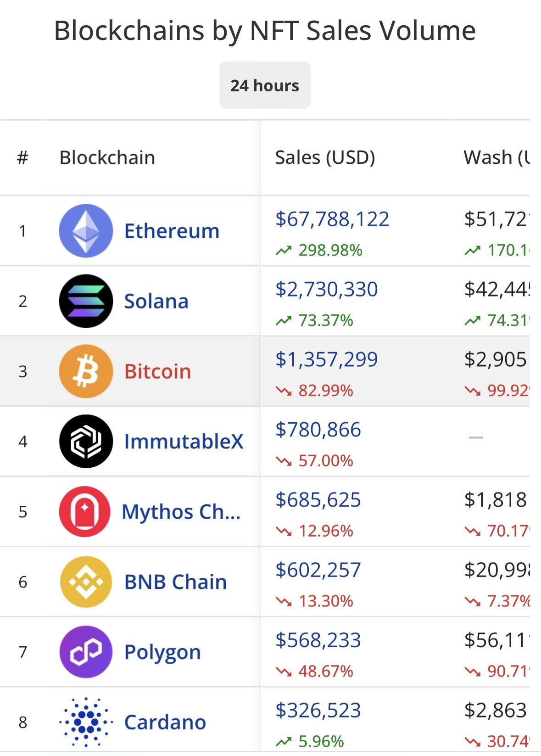
Task: Open Ethereum sales value $67,788,122
Action: [x=332, y=219]
